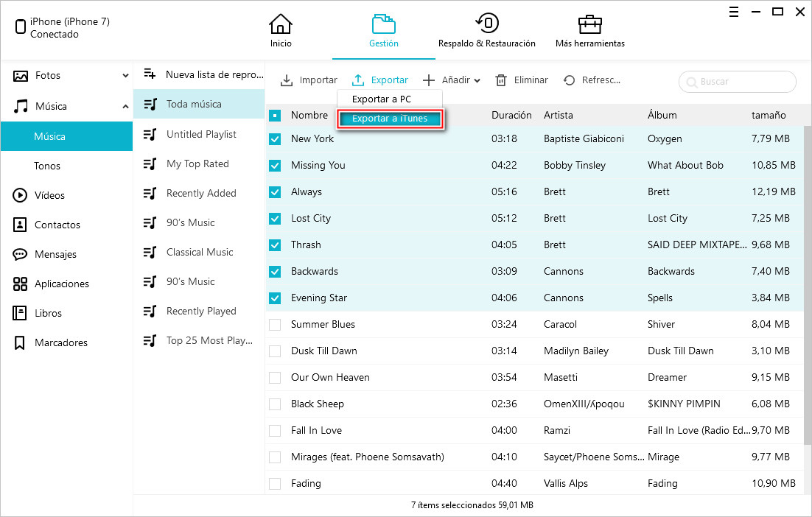Uncheck the Evening Star checkbox
This screenshot has width=812, height=517.
click(275, 298)
